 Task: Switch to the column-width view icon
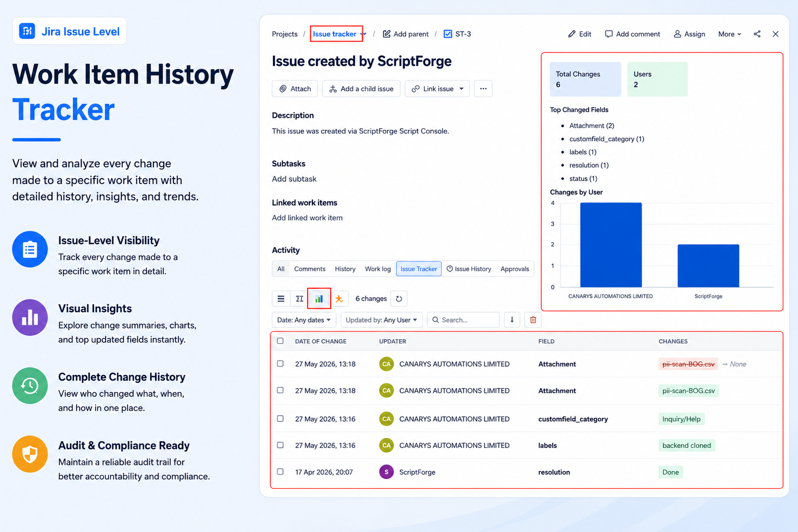point(299,299)
